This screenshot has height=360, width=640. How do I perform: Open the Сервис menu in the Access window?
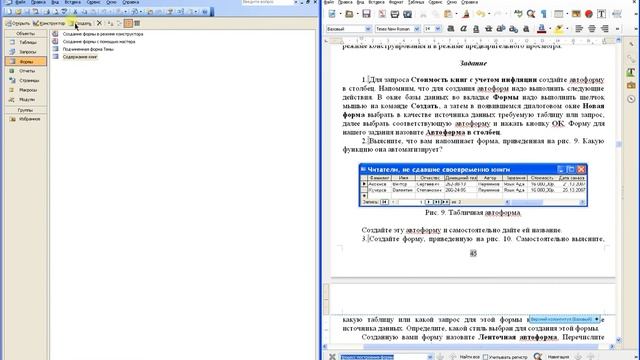coord(93,2)
